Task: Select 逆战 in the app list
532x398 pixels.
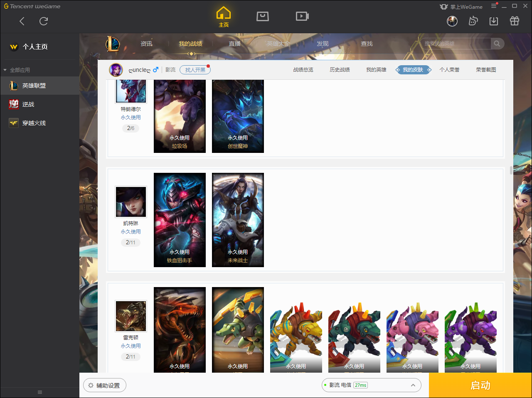Action: coord(39,104)
